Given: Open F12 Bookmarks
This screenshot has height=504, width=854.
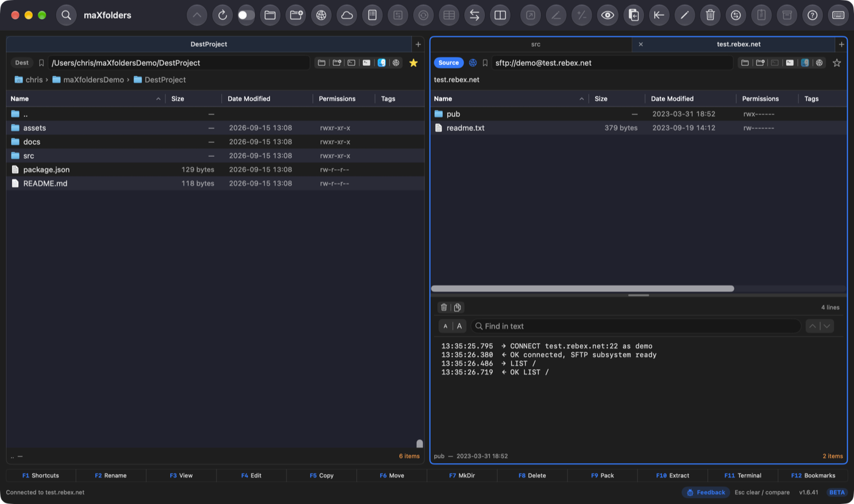Looking at the screenshot, I should pyautogui.click(x=813, y=475).
